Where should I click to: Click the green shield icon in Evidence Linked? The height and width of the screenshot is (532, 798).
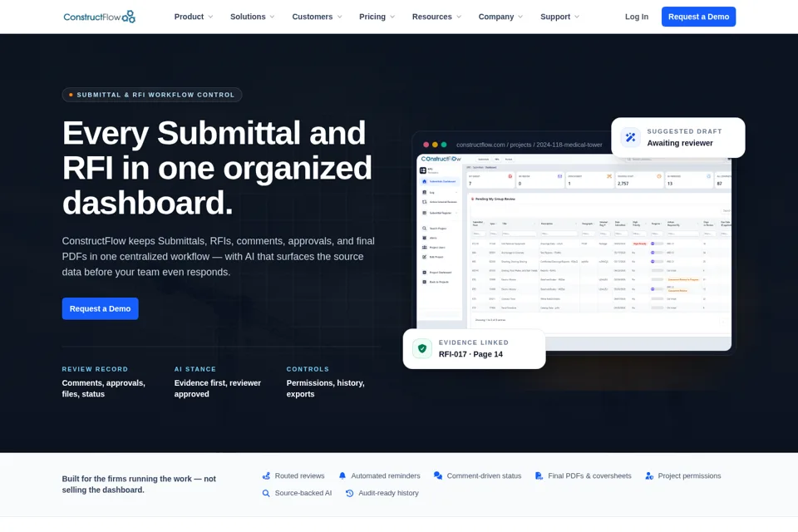coord(422,349)
